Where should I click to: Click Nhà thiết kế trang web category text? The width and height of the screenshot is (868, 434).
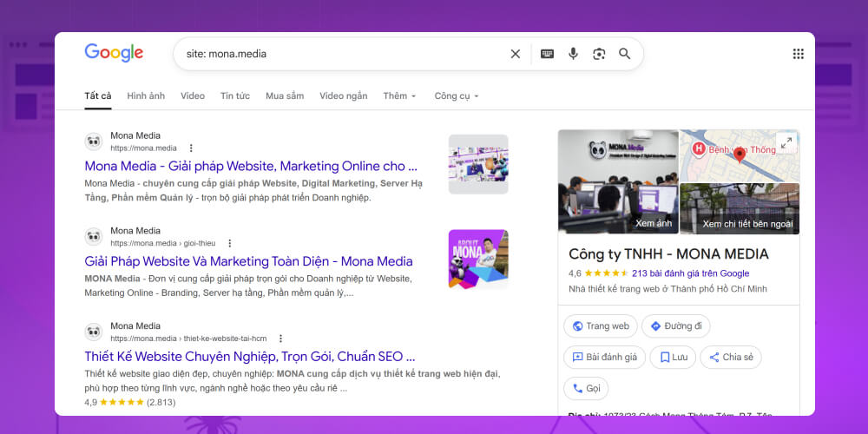667,289
